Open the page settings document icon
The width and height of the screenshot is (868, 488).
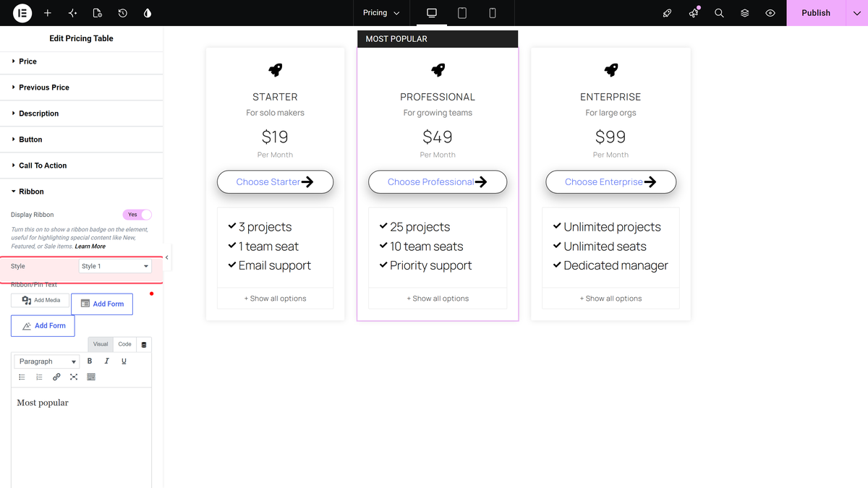pyautogui.click(x=98, y=13)
